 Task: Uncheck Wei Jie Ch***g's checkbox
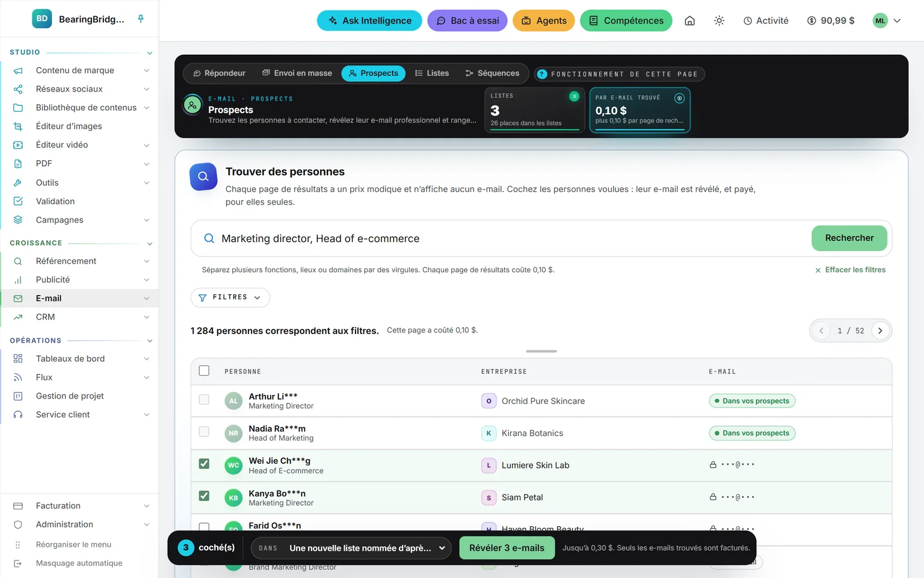coord(204,464)
